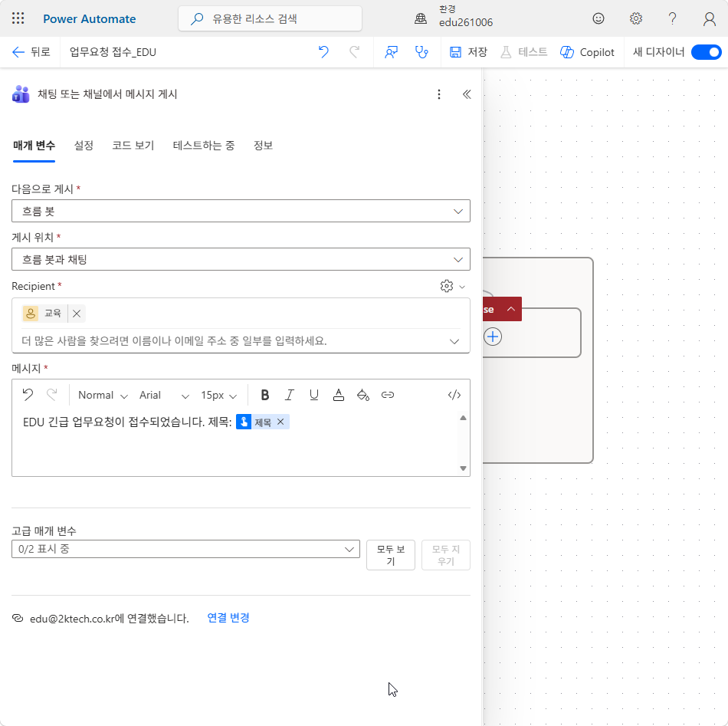Toggle bold formatting in message editor
This screenshot has height=726, width=728.
pyautogui.click(x=264, y=395)
